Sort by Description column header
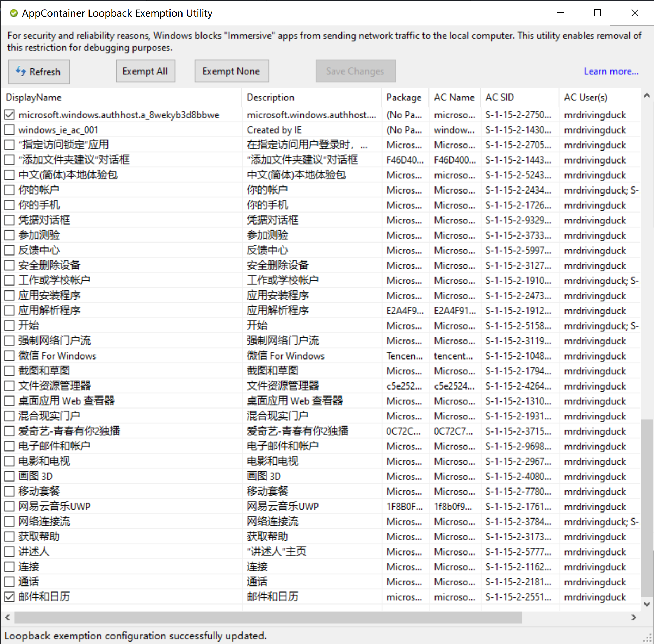Viewport: 654px width, 644px height. [x=311, y=98]
